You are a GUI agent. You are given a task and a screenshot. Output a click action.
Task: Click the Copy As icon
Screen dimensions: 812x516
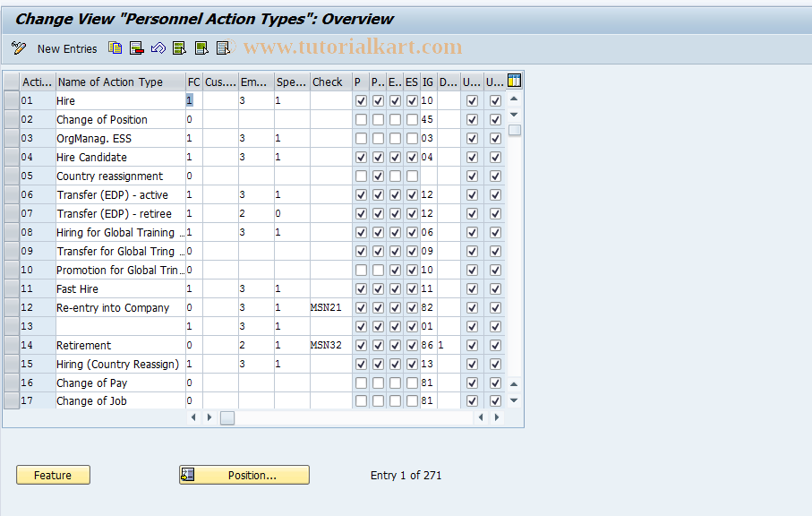[115, 48]
